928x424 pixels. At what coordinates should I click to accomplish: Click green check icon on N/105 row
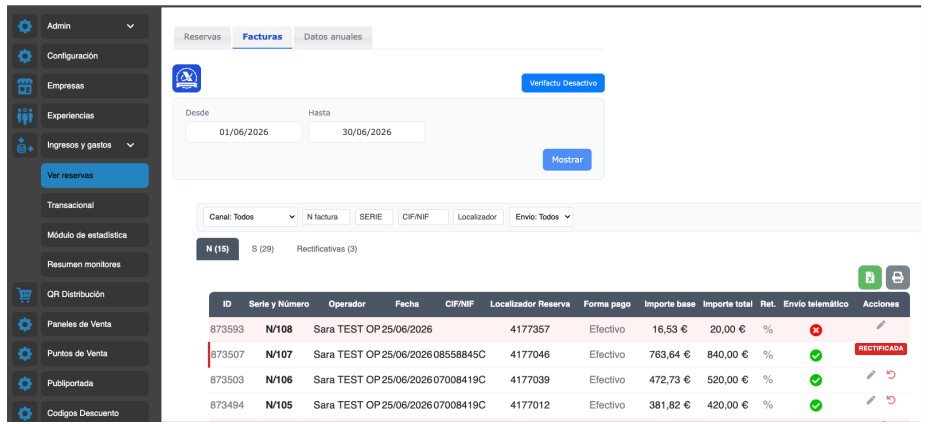click(816, 406)
